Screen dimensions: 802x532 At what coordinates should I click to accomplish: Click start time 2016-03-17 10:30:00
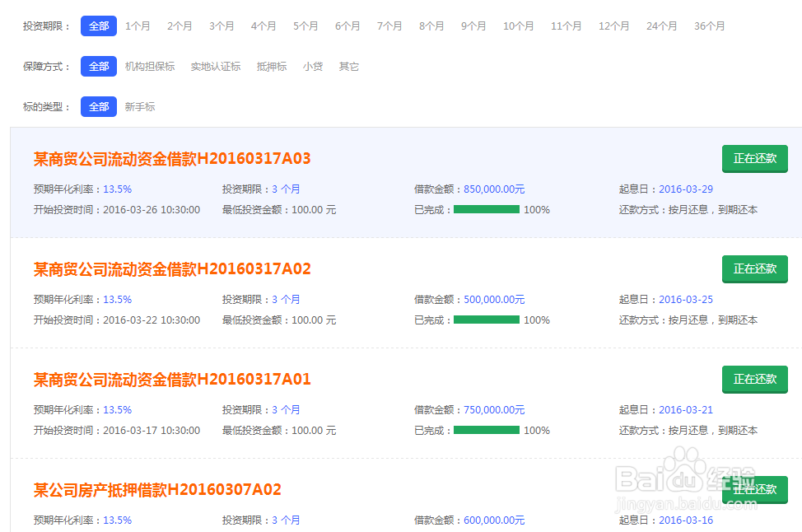point(152,431)
